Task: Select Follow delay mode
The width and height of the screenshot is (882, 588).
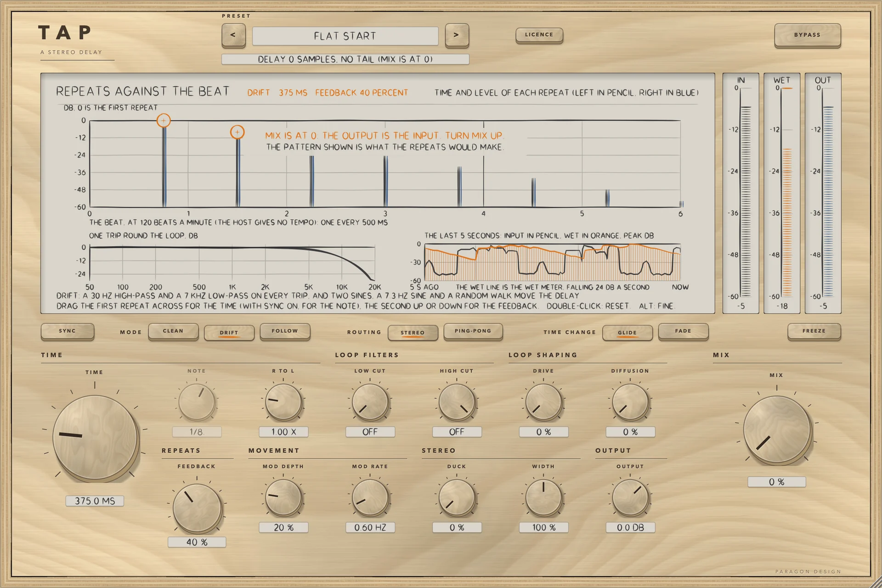Action: coord(285,331)
